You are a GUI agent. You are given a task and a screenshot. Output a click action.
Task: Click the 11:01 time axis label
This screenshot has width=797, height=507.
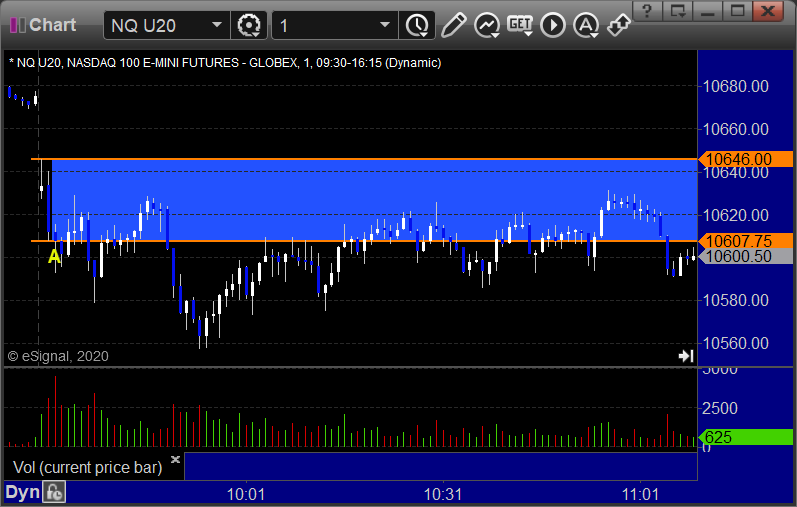click(x=640, y=494)
